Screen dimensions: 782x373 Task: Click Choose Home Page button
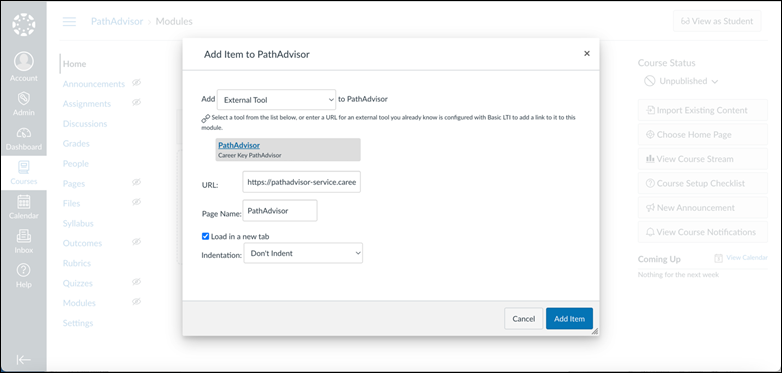point(703,135)
